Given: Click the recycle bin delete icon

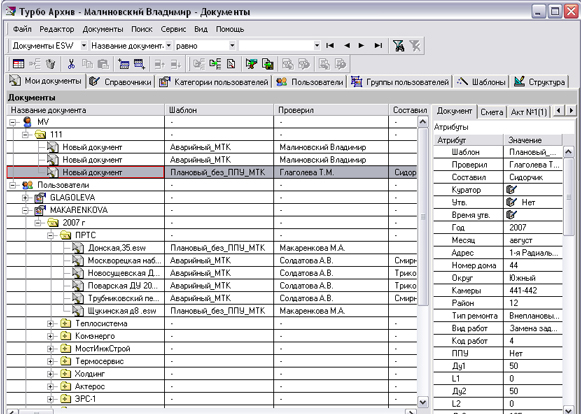Looking at the screenshot, I should 50,64.
